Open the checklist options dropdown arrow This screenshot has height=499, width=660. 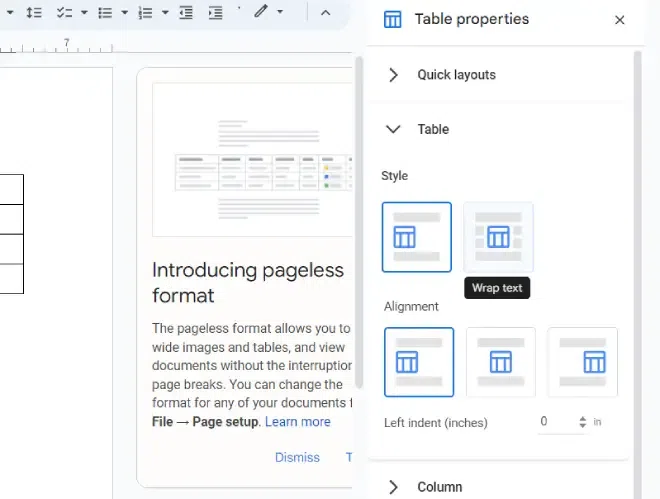point(84,13)
